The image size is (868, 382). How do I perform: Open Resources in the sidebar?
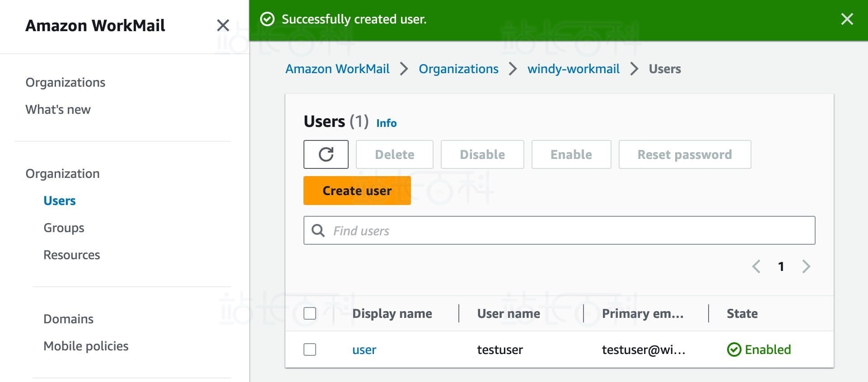click(71, 255)
